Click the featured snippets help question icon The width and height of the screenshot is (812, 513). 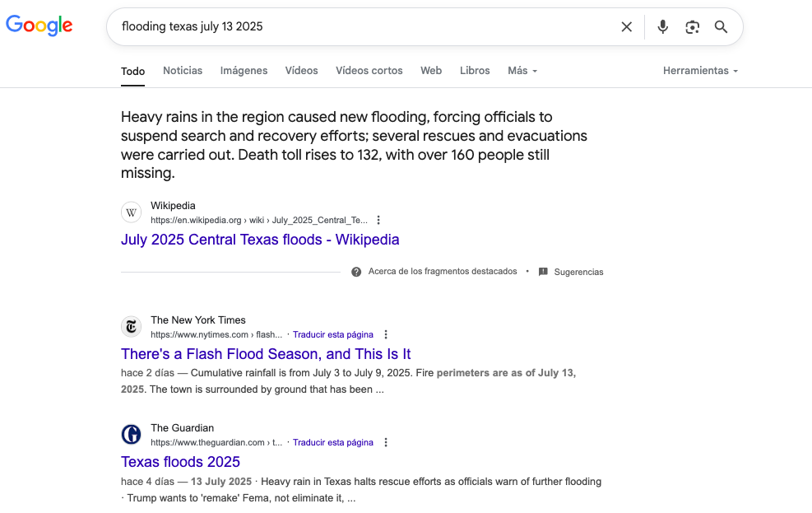coord(356,272)
